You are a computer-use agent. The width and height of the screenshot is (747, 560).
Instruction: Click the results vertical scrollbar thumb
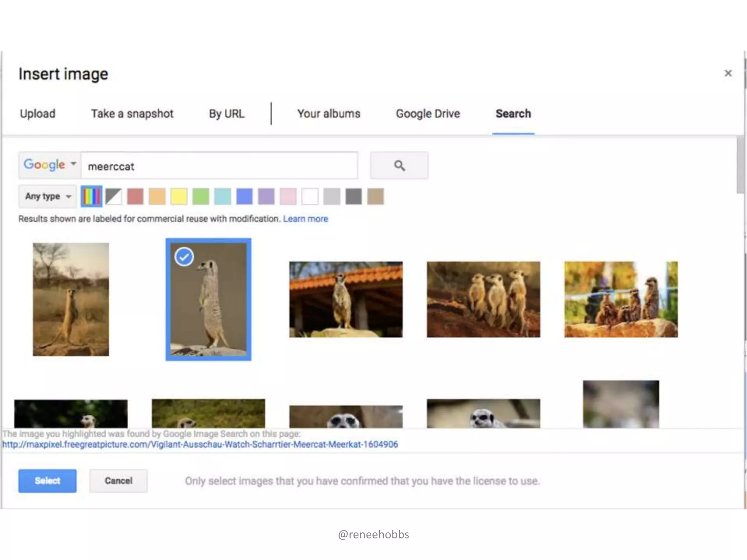(740, 165)
